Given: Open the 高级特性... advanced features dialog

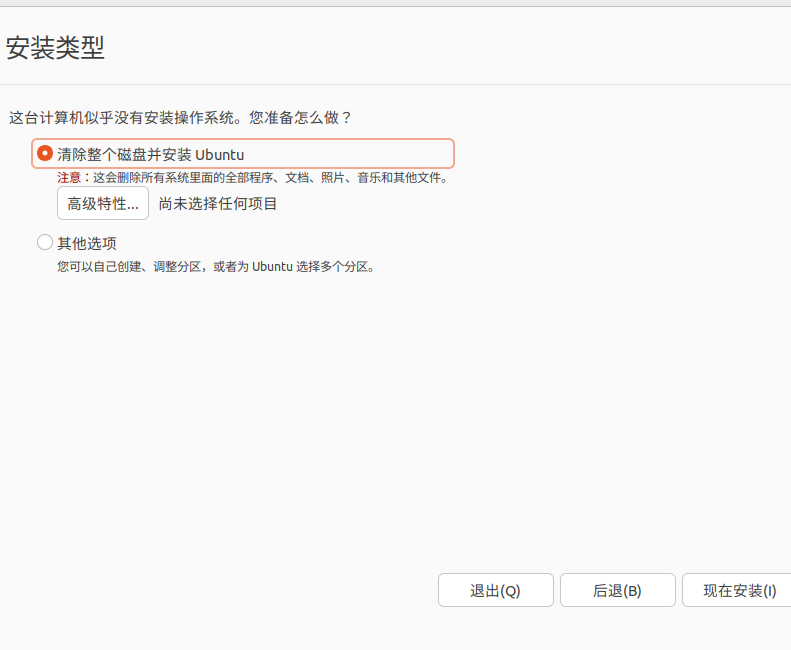Looking at the screenshot, I should [103, 203].
